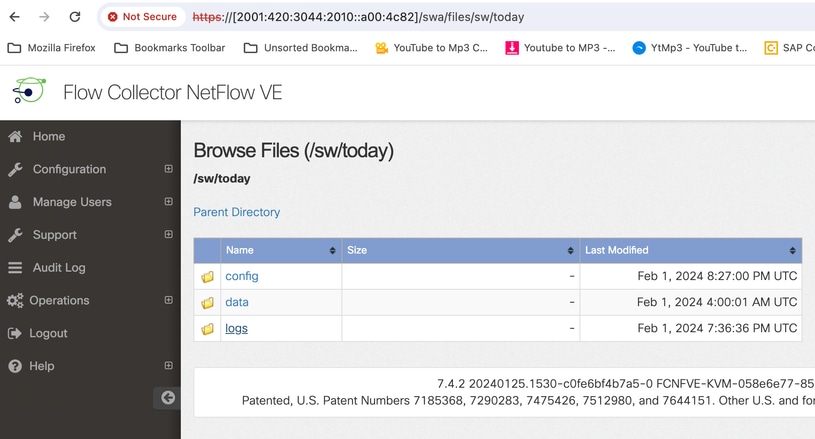Screen dimensions: 815x439
Task: Click the browser reload icon
Action: click(x=75, y=17)
